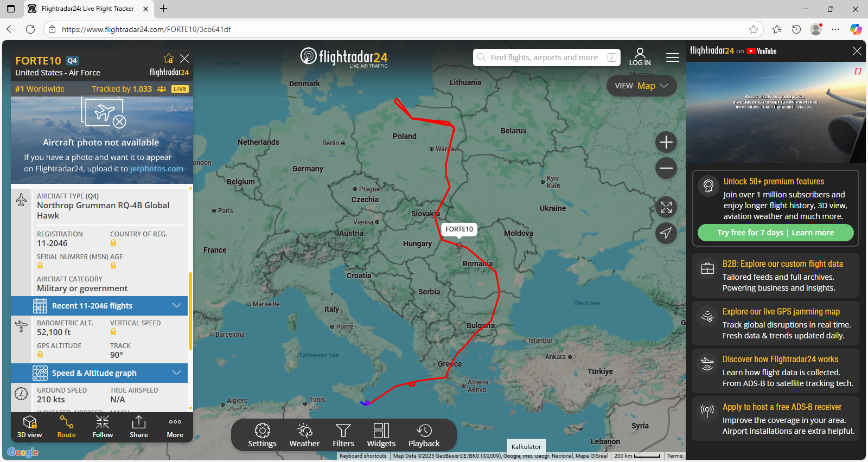Image resolution: width=868 pixels, height=462 pixels.
Task: Expand Speed & Altitude graph section
Action: point(99,373)
